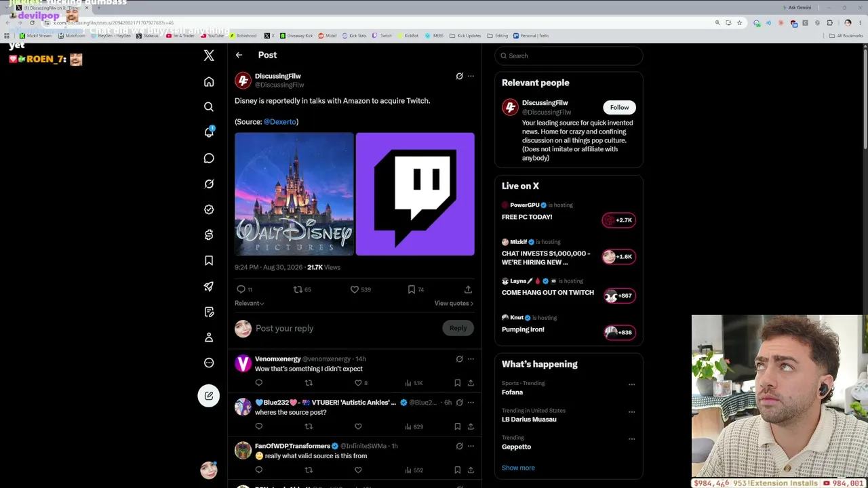Join Mizkif's CHAT INVESTS live broadcast

(x=618, y=256)
